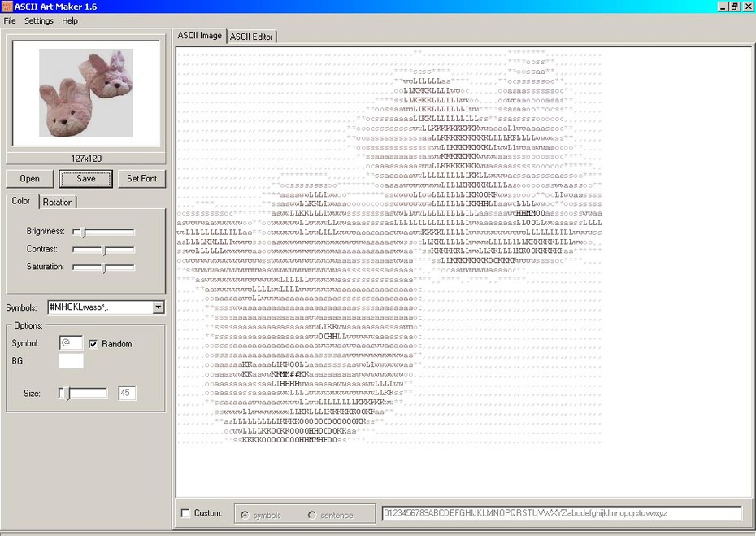Select the sentence radio button
The height and width of the screenshot is (536, 756).
click(312, 515)
